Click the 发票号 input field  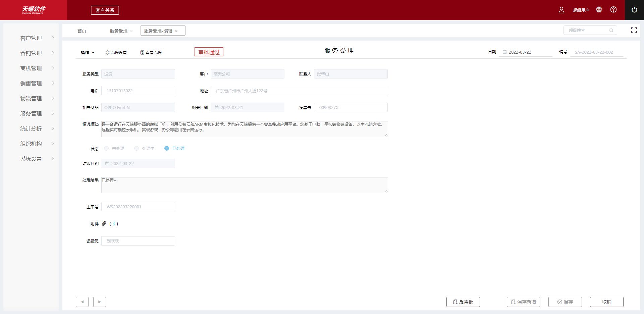[351, 107]
